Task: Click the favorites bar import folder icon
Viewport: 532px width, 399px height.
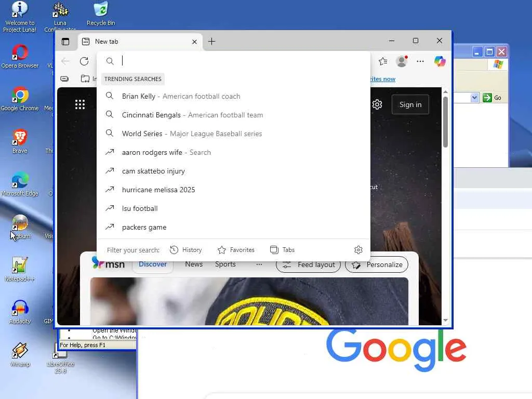Action: (x=85, y=79)
